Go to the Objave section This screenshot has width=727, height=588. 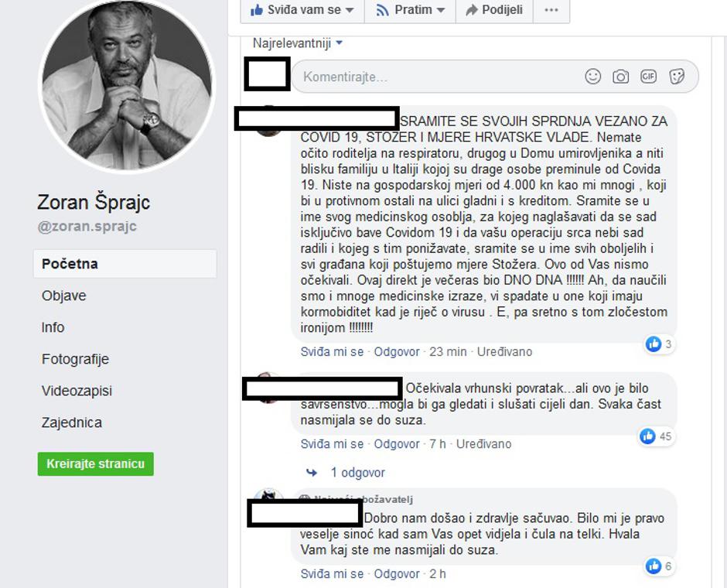tap(64, 296)
